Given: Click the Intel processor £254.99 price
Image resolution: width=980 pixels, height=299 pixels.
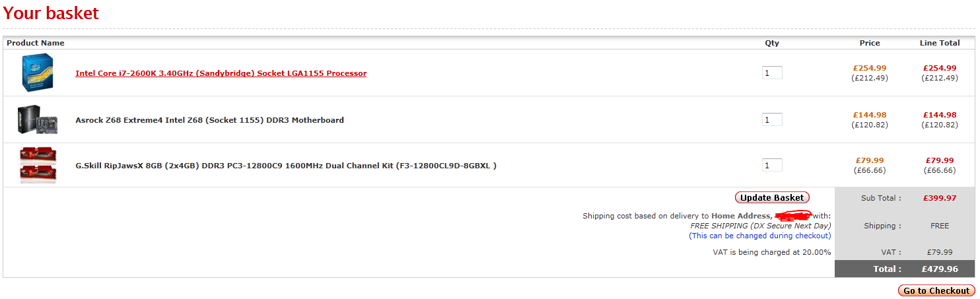Looking at the screenshot, I should (x=869, y=68).
